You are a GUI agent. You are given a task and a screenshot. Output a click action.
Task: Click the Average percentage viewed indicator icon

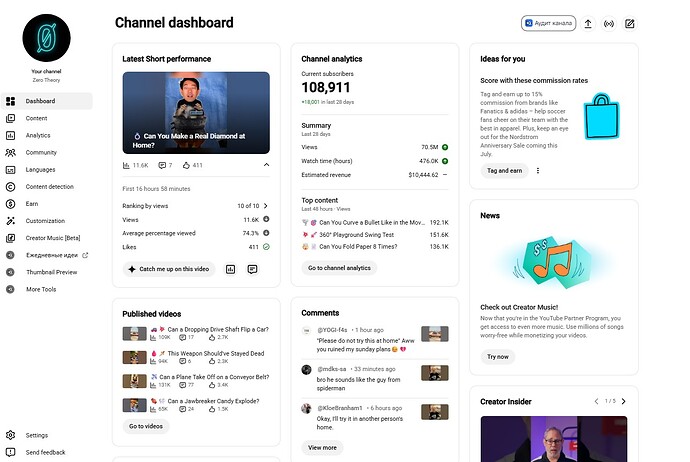point(266,233)
